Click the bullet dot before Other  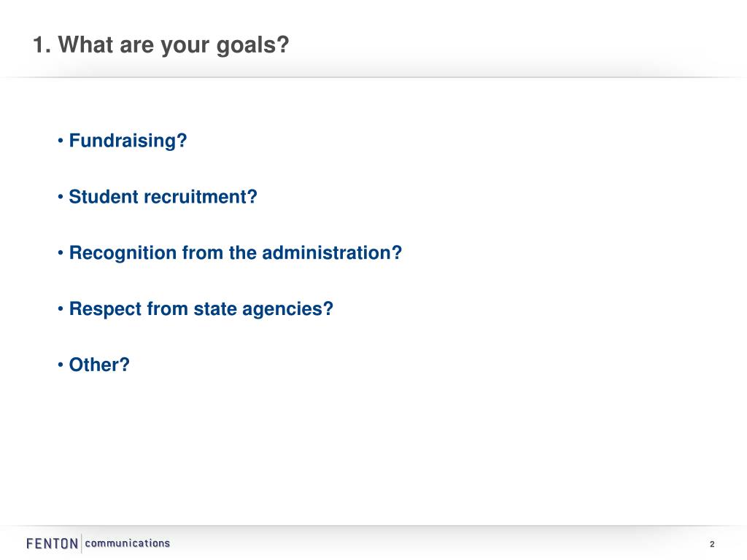(x=61, y=365)
